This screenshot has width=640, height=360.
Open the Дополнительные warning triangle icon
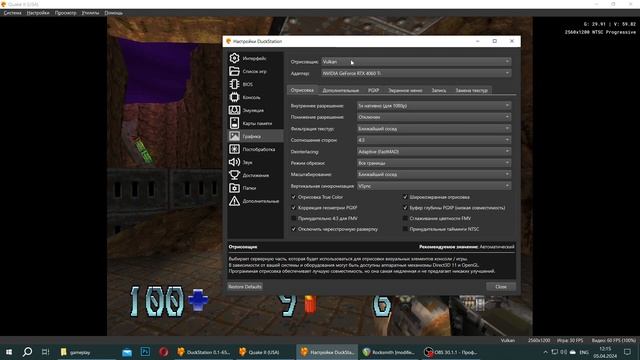[234, 201]
